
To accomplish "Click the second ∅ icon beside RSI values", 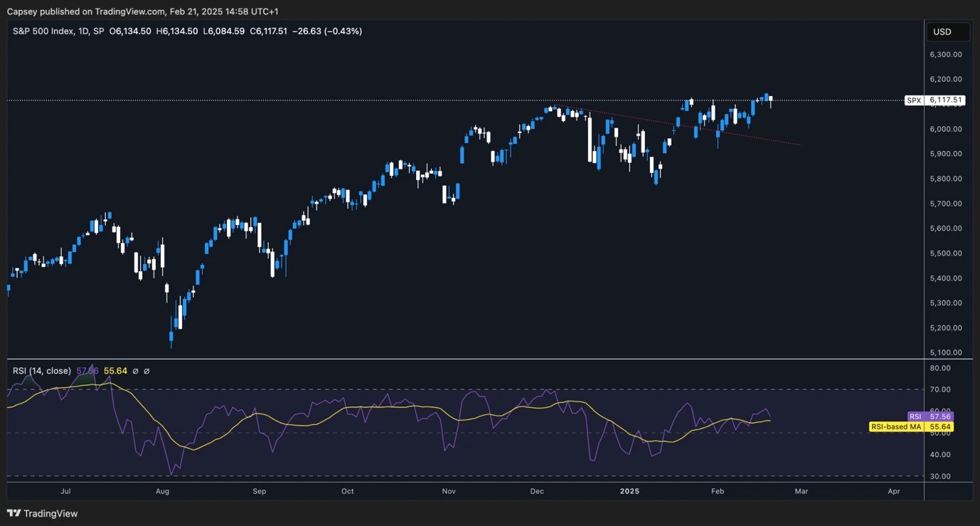I will [x=147, y=371].
